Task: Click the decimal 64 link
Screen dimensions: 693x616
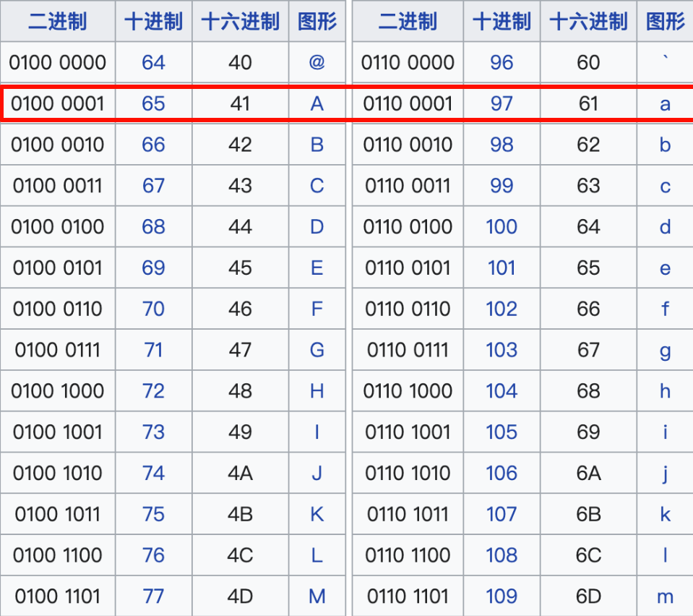Action: 153,63
